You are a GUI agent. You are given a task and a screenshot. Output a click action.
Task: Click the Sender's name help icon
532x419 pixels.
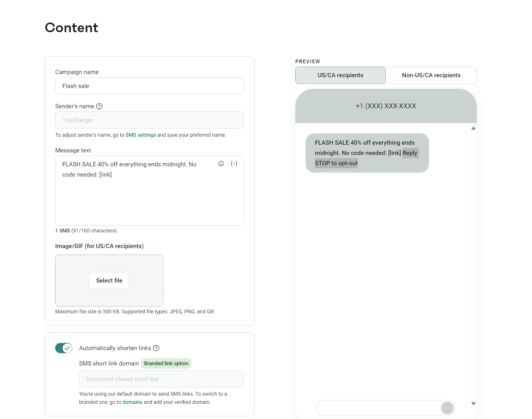[99, 106]
